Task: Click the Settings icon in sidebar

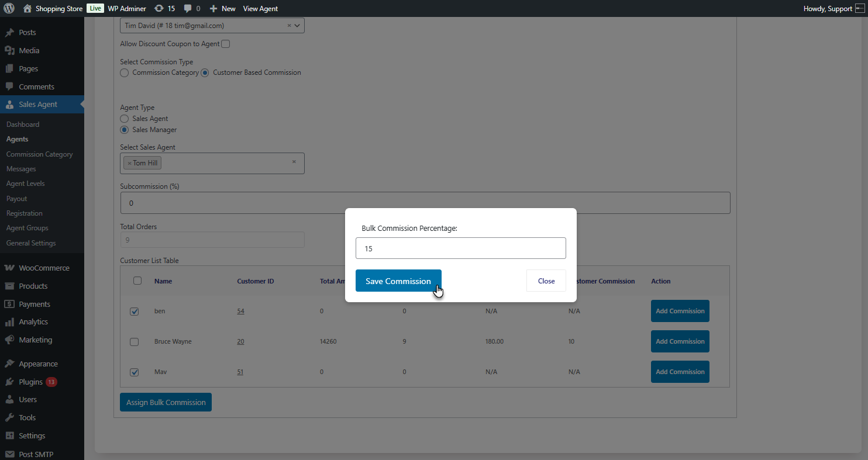Action: pos(9,435)
